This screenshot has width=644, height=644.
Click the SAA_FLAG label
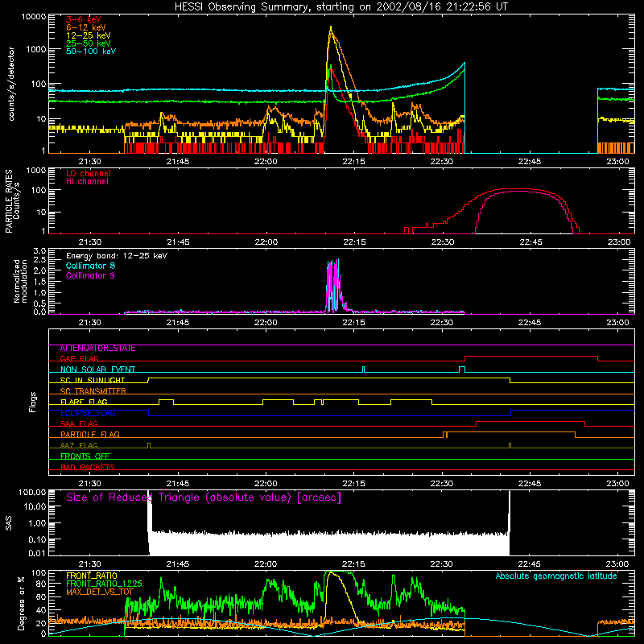[x=79, y=423]
